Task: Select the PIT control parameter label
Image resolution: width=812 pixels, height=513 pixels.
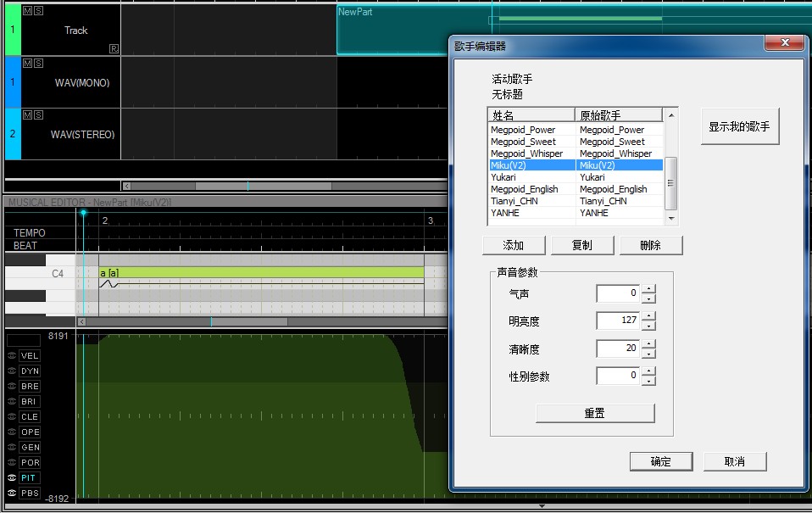Action: tap(30, 477)
